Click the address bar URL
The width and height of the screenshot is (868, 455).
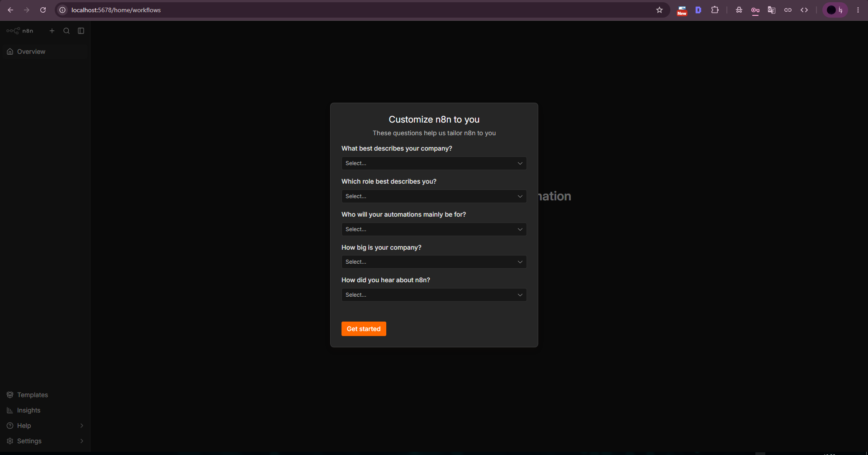coord(116,10)
